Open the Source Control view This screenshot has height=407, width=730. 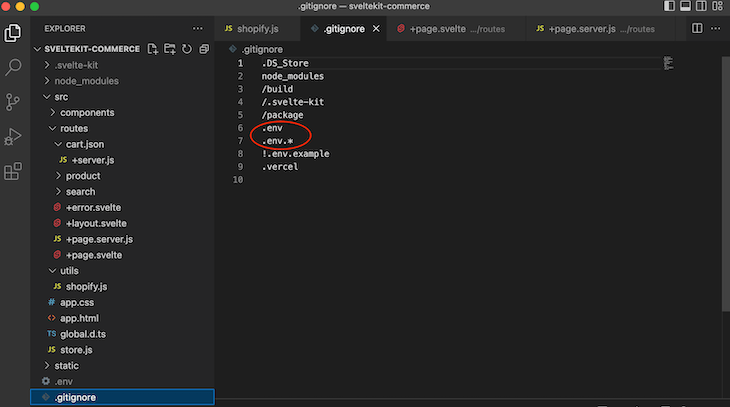click(14, 102)
